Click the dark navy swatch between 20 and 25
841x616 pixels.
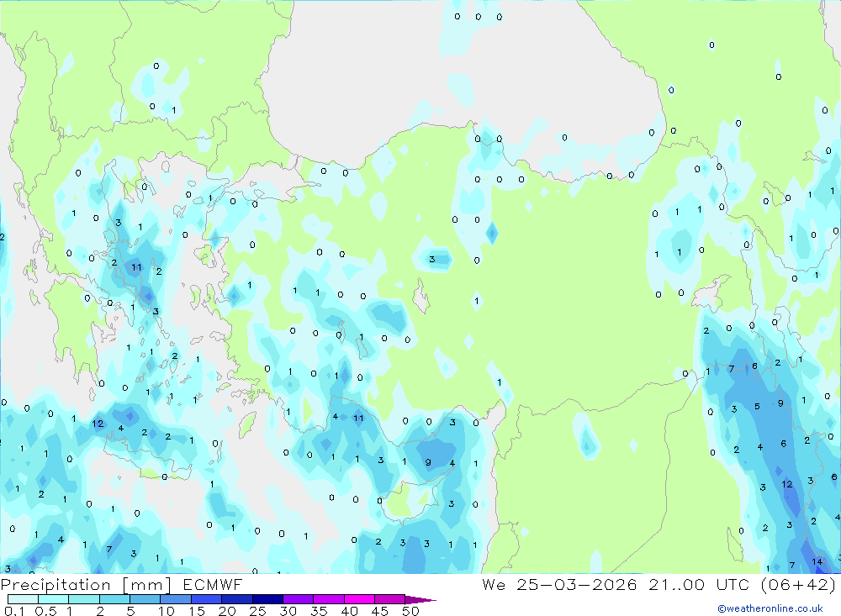[237, 599]
